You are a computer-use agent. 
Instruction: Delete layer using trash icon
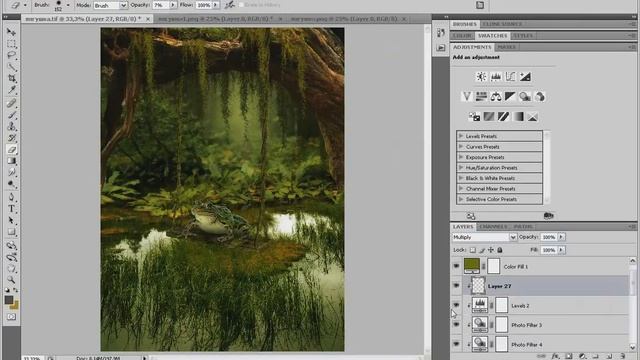tap(622, 356)
